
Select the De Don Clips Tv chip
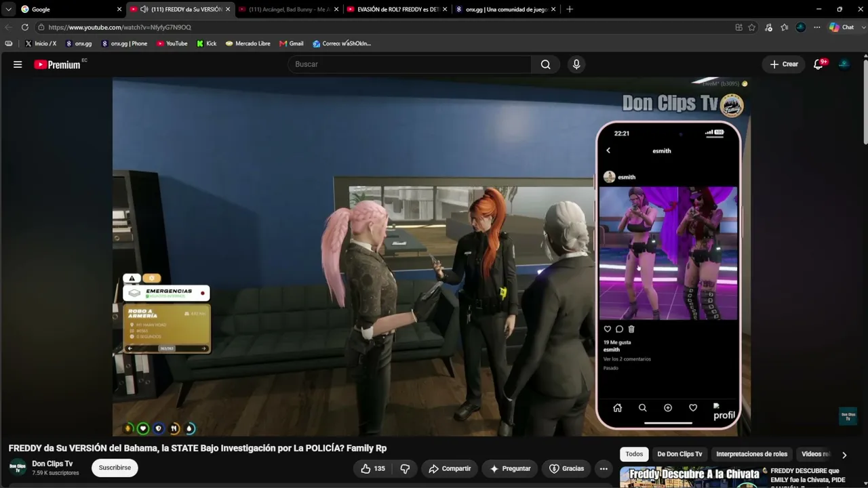click(x=679, y=454)
